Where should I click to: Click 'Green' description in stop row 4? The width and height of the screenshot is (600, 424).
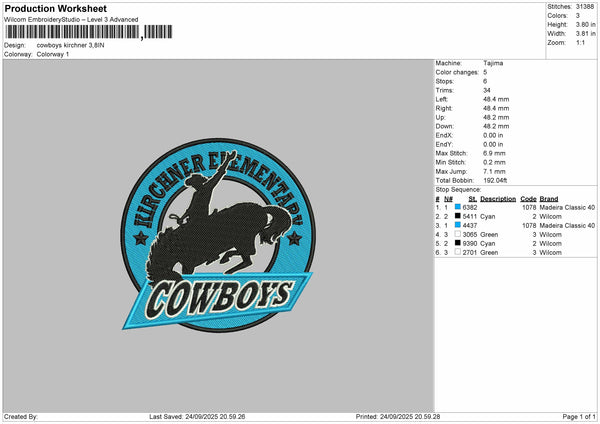489,235
